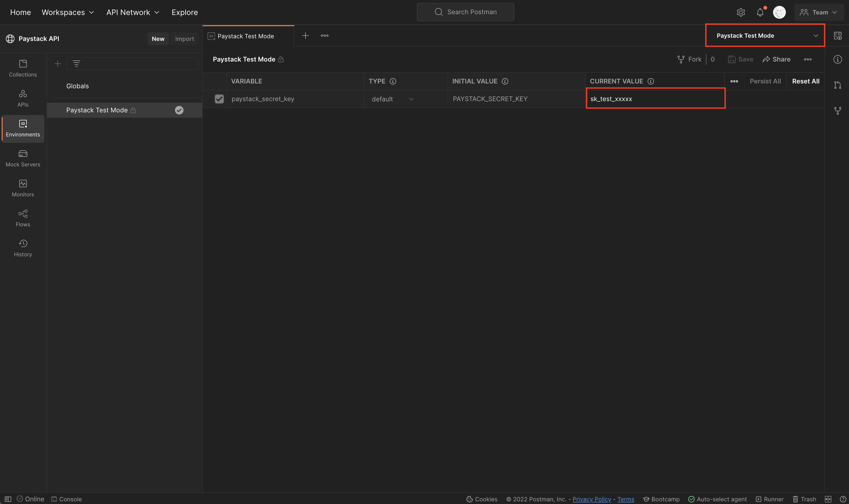This screenshot has height=504, width=849.
Task: Open the pull requests icon in right sidebar
Action: (x=837, y=85)
